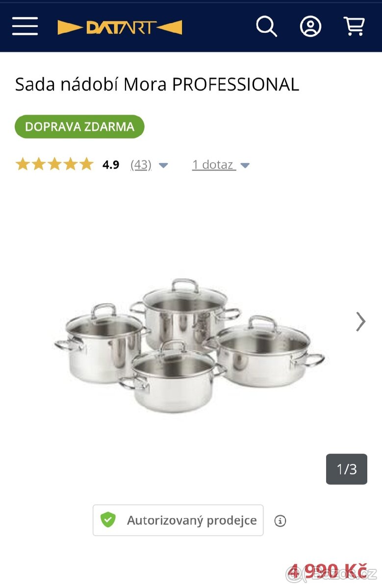Show next product image with the right arrow
Screen dimensions: 382x588
point(360,322)
